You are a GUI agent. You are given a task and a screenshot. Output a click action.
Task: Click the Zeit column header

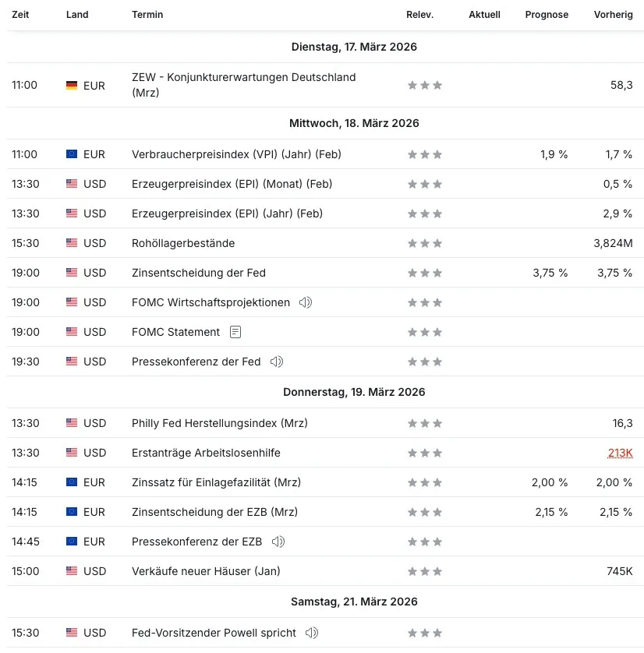(20, 15)
